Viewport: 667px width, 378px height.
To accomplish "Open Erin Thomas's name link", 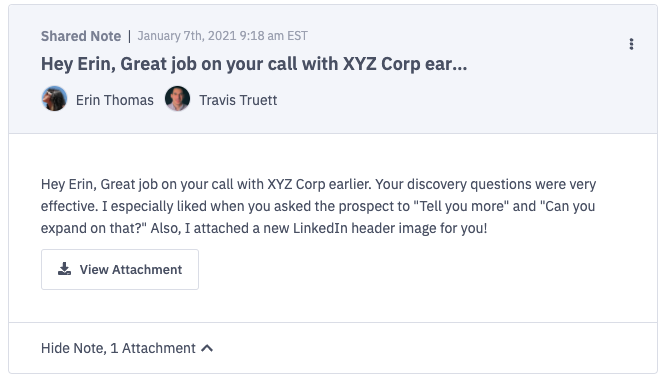I will (115, 100).
